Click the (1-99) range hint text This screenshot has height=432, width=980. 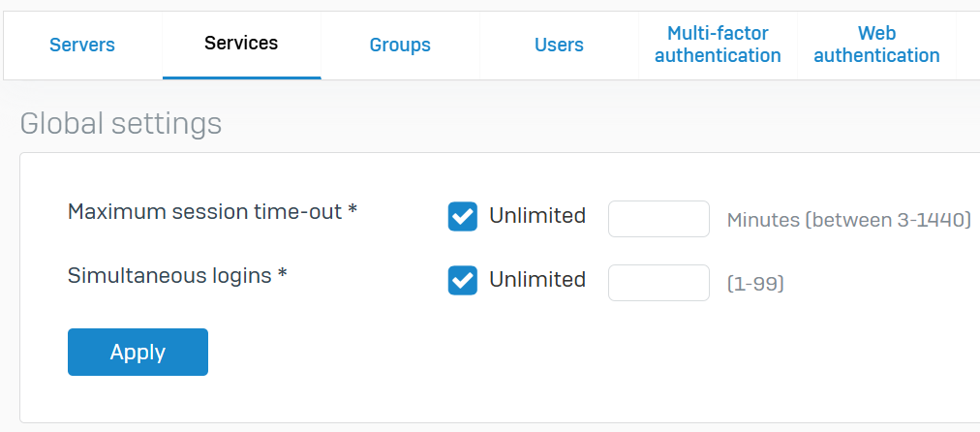[755, 284]
